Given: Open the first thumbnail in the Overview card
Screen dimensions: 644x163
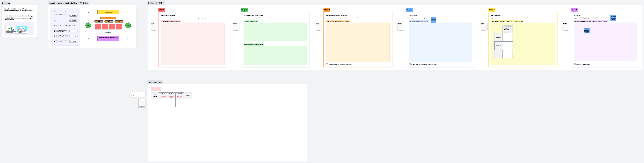Looking at the screenshot, I should tap(10, 29).
